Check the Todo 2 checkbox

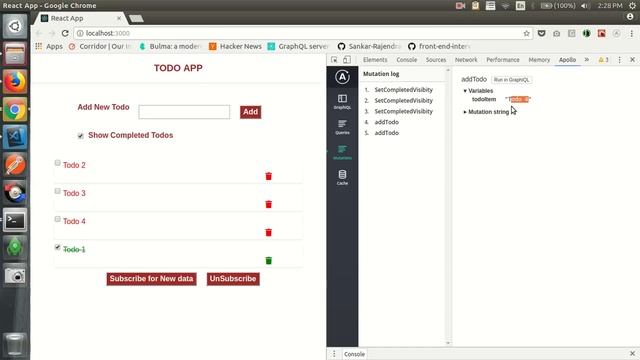click(x=58, y=163)
